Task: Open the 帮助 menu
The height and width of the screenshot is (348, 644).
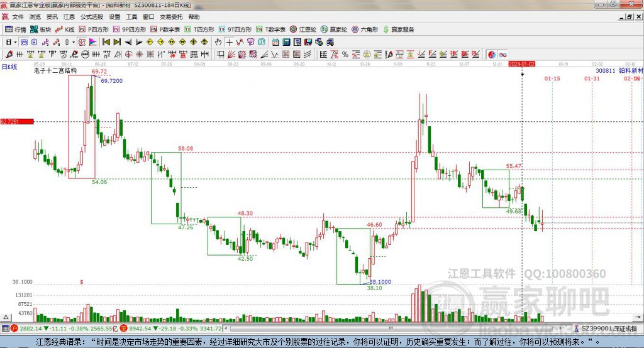Action: tap(194, 17)
